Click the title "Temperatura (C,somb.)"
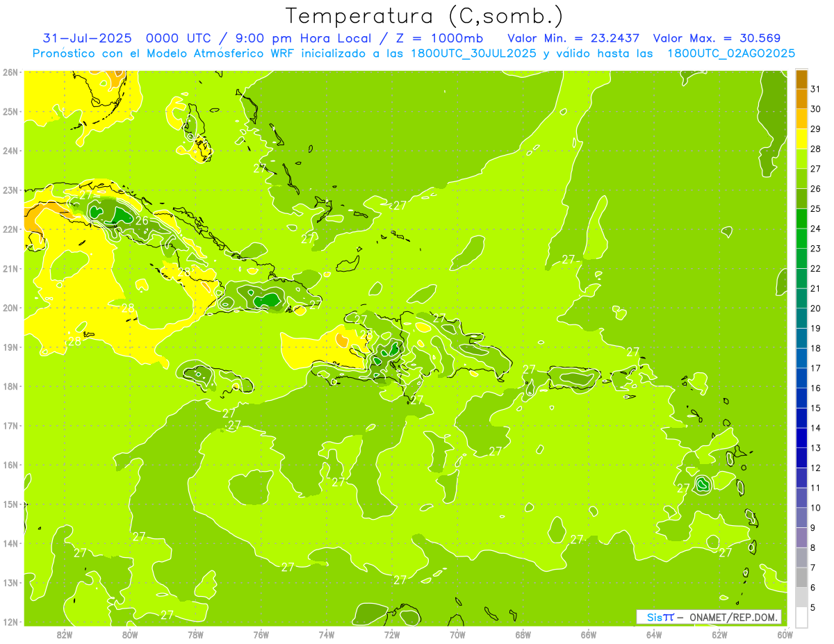Viewport: 834px width, 644px height. pos(425,15)
